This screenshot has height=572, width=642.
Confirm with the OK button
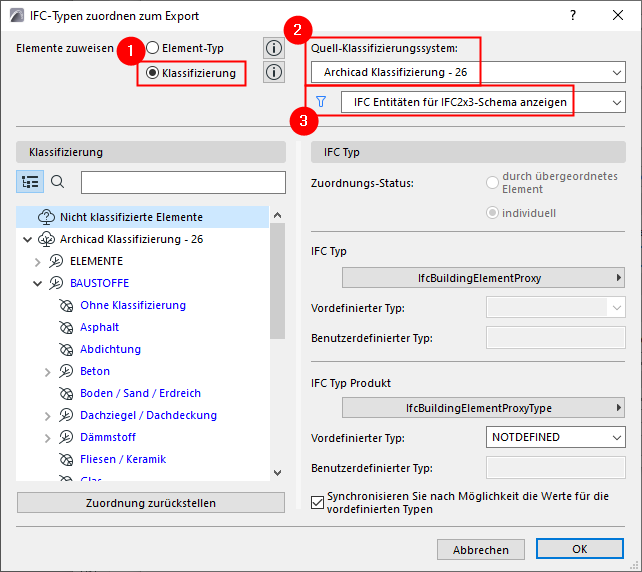580,549
